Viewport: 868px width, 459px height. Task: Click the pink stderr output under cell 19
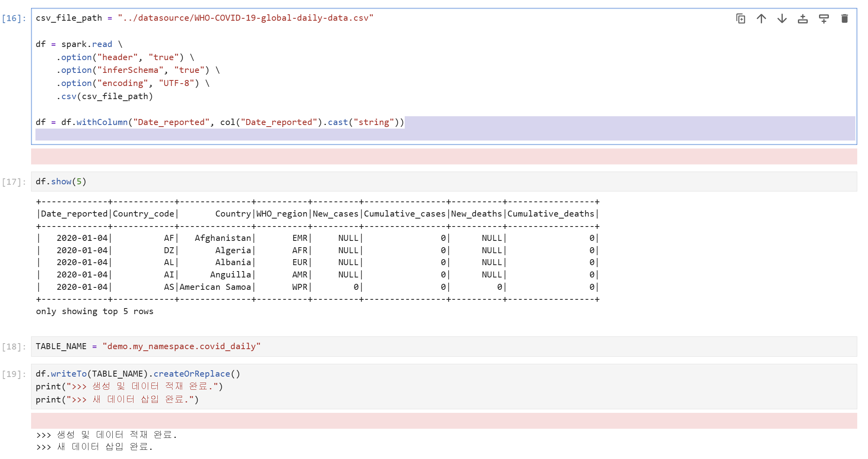444,421
